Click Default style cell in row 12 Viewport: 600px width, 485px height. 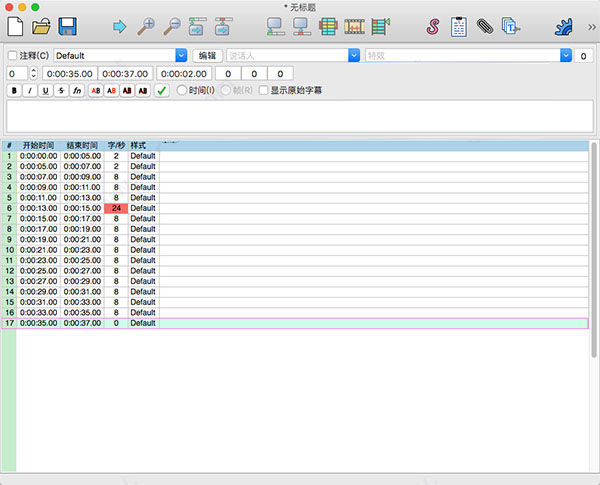coord(143,271)
